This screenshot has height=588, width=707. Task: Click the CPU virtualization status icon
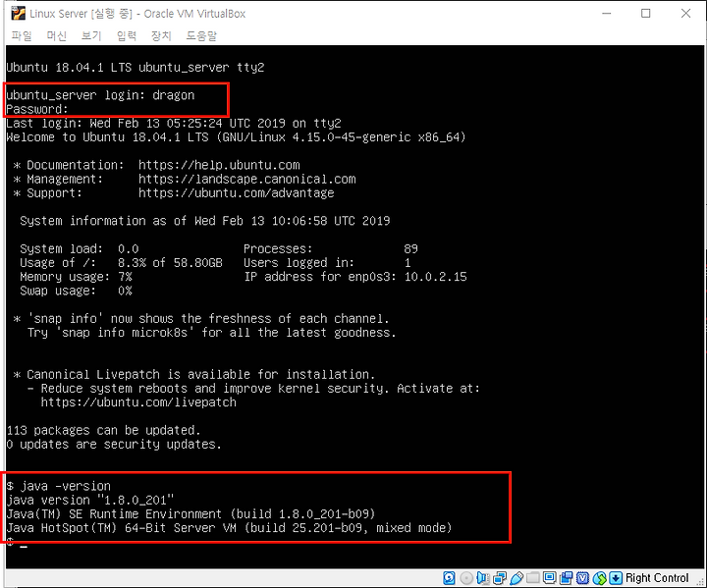tap(582, 578)
